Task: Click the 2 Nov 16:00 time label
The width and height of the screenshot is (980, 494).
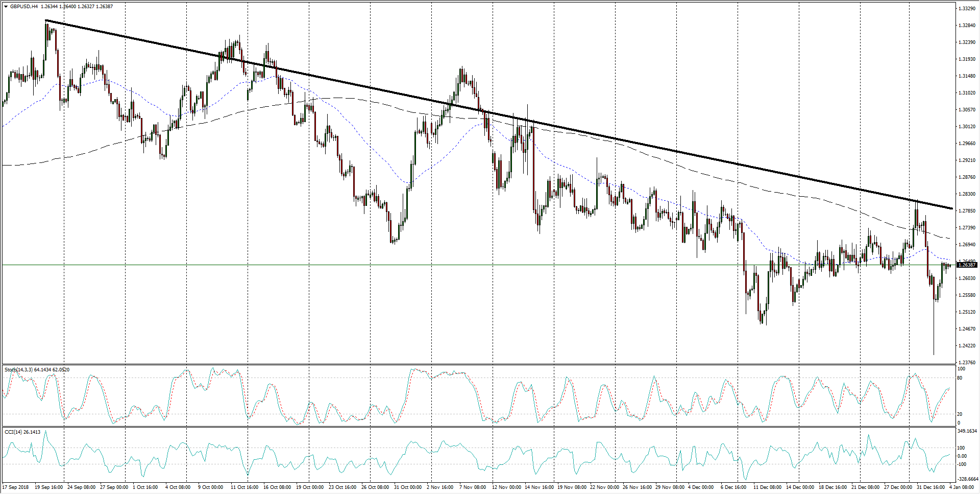Action: pos(440,487)
